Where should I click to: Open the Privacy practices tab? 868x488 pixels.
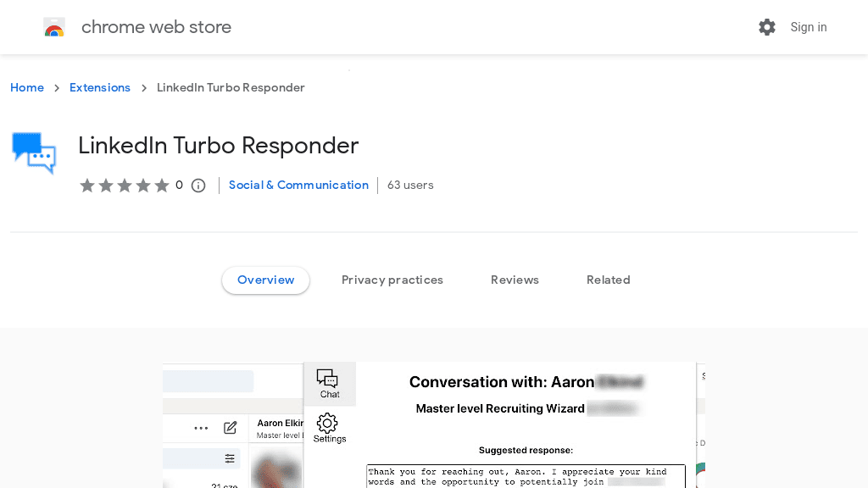coord(392,280)
